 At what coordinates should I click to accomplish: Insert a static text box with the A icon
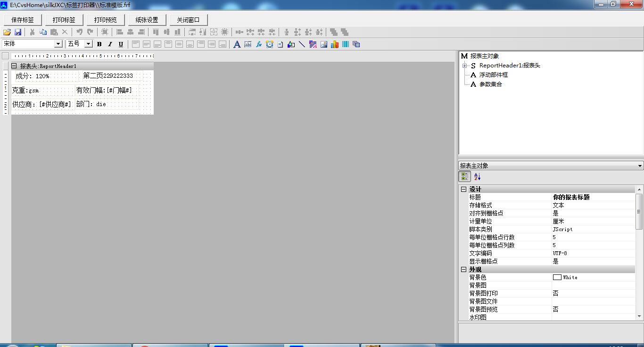237,44
